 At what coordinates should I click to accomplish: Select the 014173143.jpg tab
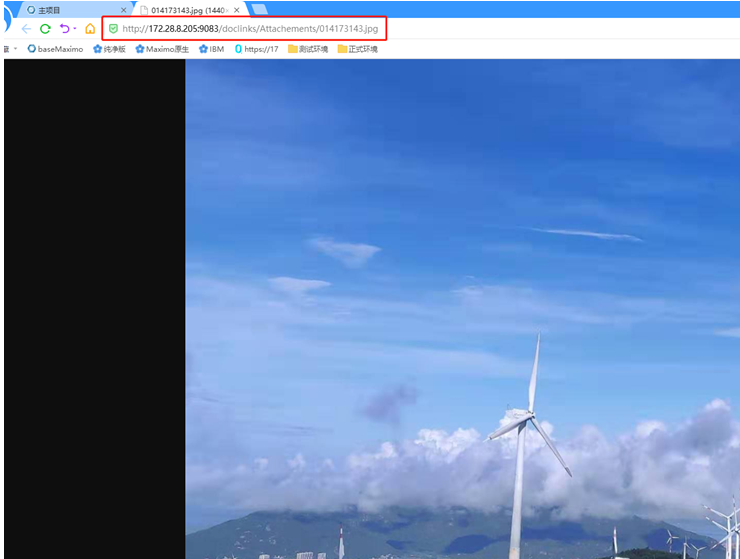pyautogui.click(x=188, y=10)
